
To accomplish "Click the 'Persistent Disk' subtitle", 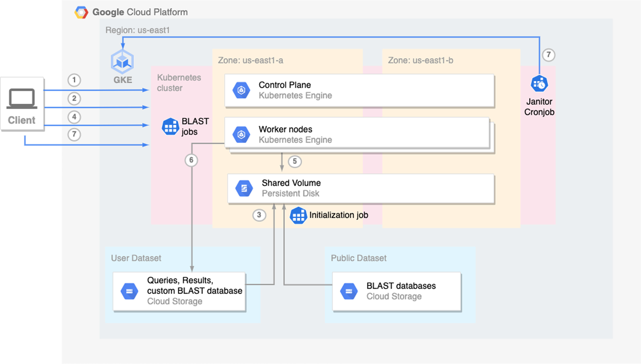I will click(x=291, y=193).
